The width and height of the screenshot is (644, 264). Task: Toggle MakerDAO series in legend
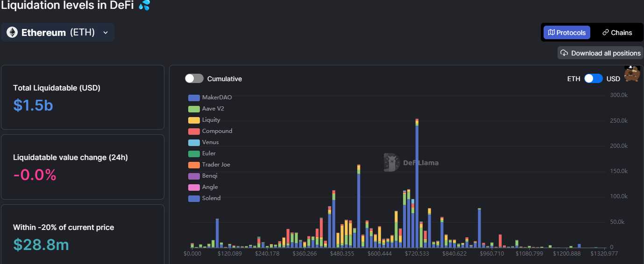click(210, 97)
